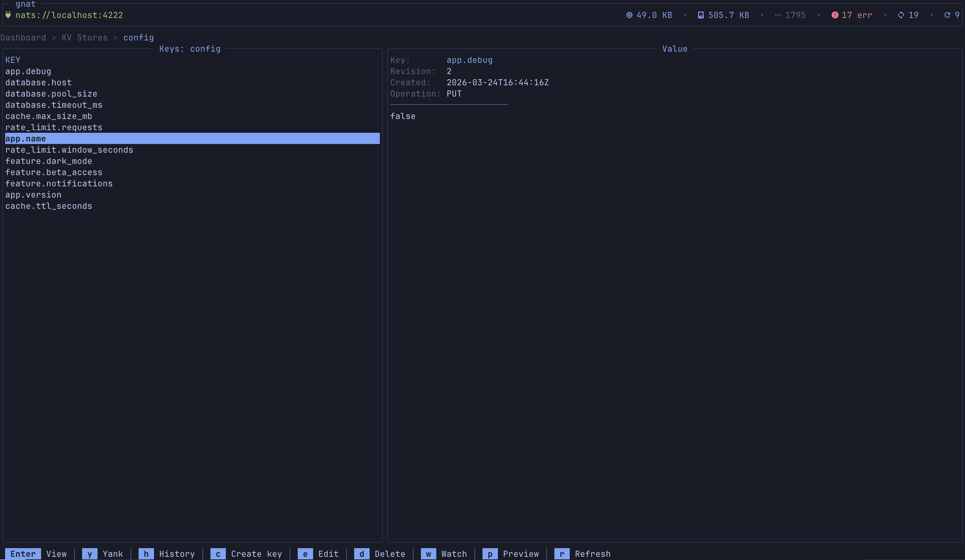Select the cache.ttl_seconds key
The width and height of the screenshot is (965, 560).
[49, 206]
